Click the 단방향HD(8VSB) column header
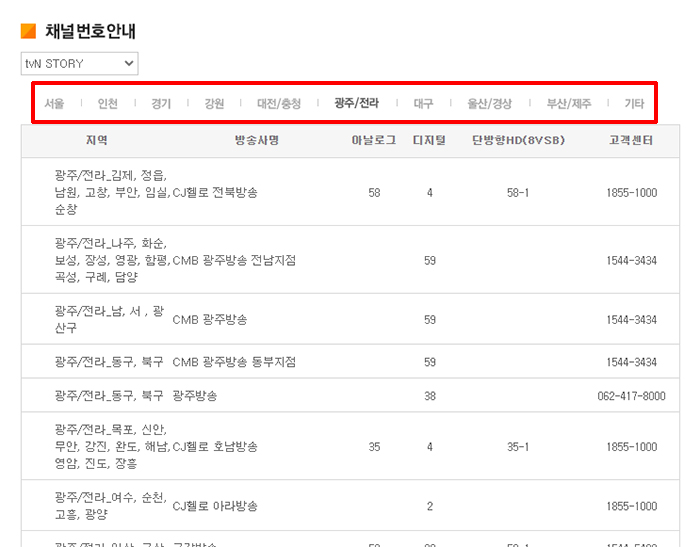The width and height of the screenshot is (700, 547). click(518, 140)
